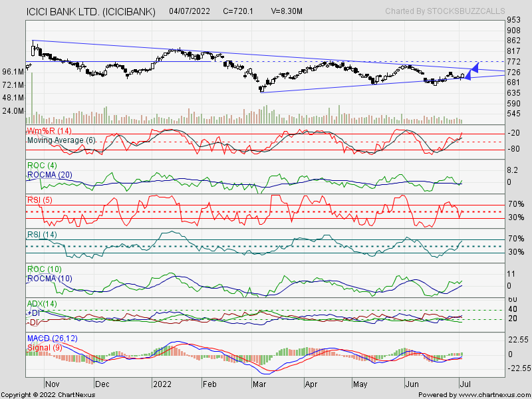
Task: Click the Jul label on time axis
Action: (x=465, y=384)
